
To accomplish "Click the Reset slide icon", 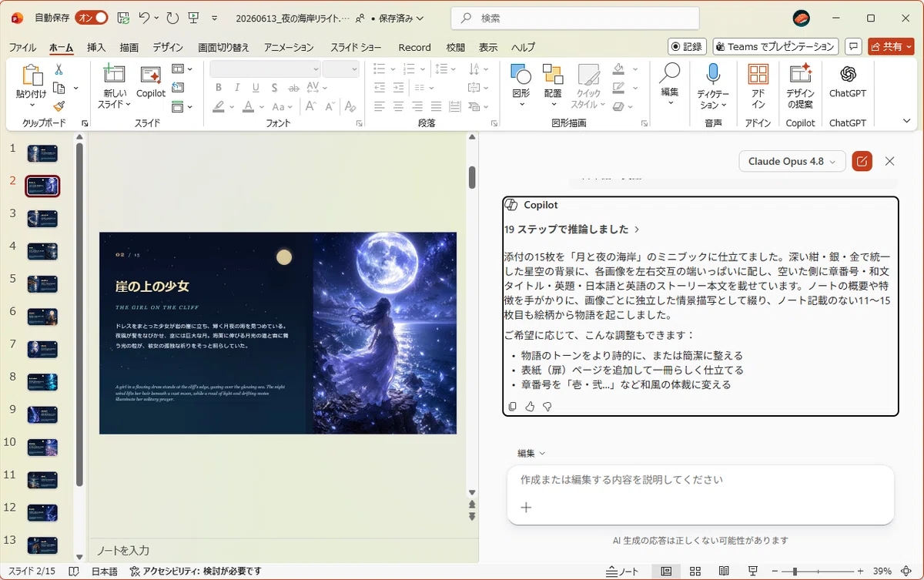I will [178, 88].
